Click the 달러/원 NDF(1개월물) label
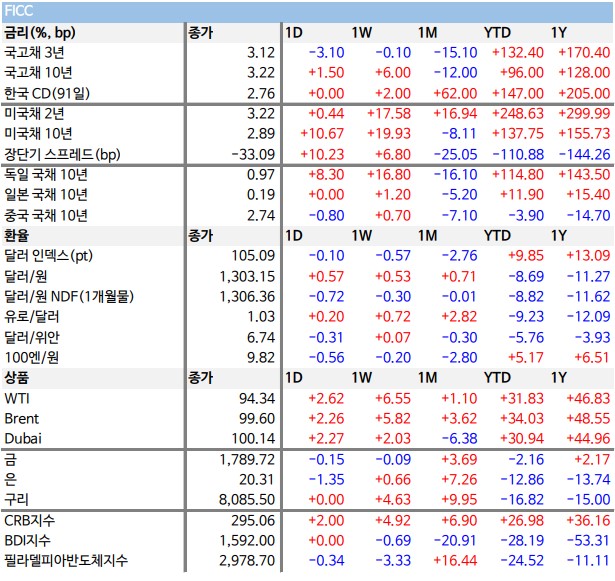This screenshot has height=581, width=615. 69,297
